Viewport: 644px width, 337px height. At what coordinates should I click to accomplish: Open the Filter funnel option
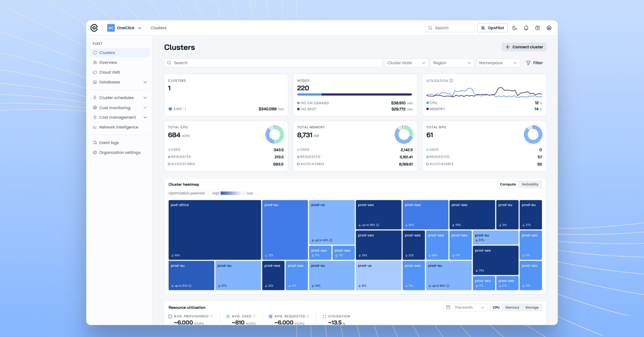(x=535, y=63)
